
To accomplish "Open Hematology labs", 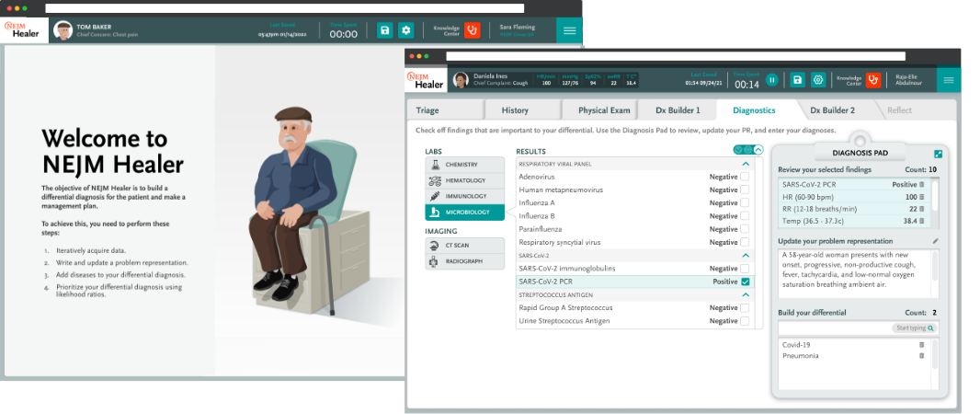I will click(464, 180).
